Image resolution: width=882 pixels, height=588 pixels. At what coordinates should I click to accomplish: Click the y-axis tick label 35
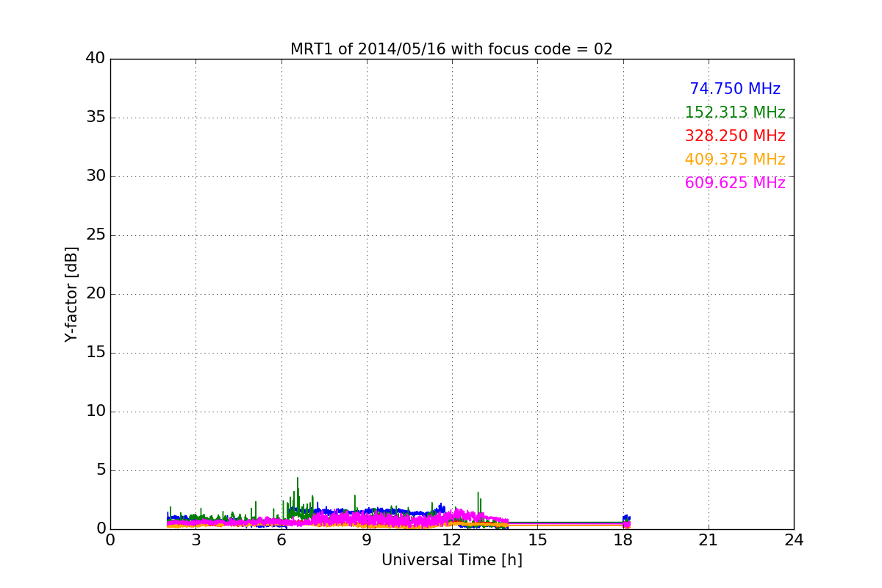click(96, 118)
